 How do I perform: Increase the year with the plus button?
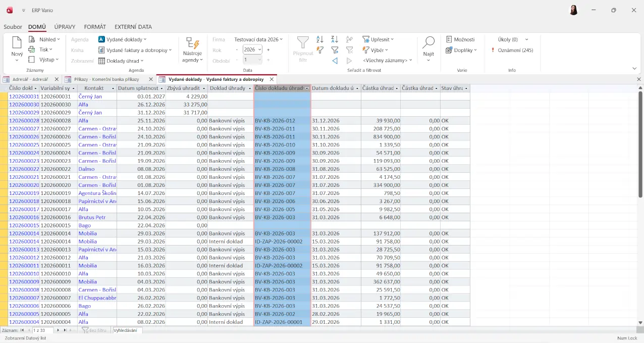point(268,50)
